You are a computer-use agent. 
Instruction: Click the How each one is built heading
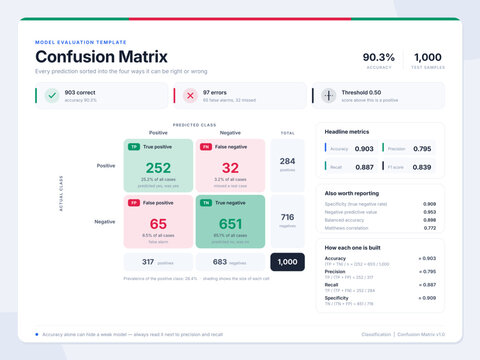click(352, 248)
